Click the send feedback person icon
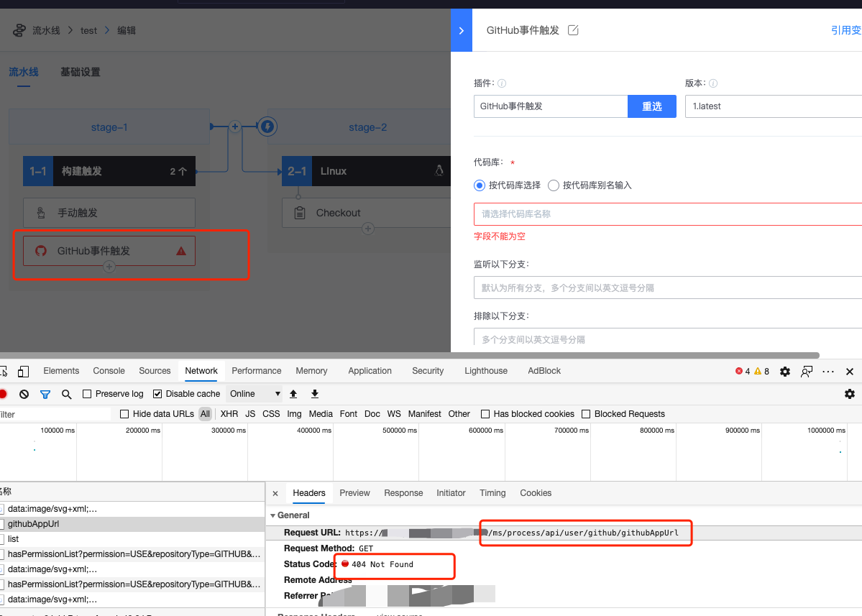Image resolution: width=862 pixels, height=616 pixels. (807, 372)
